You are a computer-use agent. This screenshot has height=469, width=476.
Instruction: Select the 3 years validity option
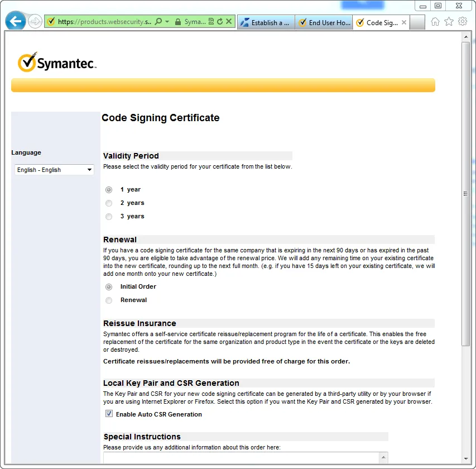pyautogui.click(x=109, y=217)
